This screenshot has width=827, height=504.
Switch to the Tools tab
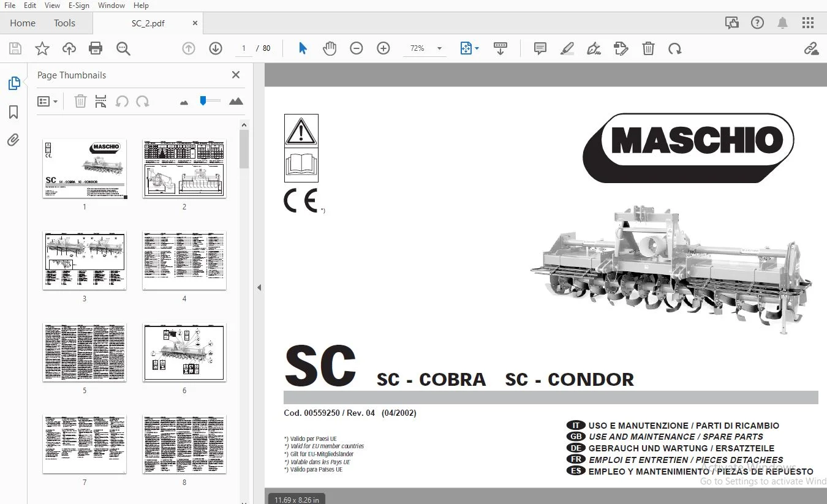pyautogui.click(x=64, y=23)
